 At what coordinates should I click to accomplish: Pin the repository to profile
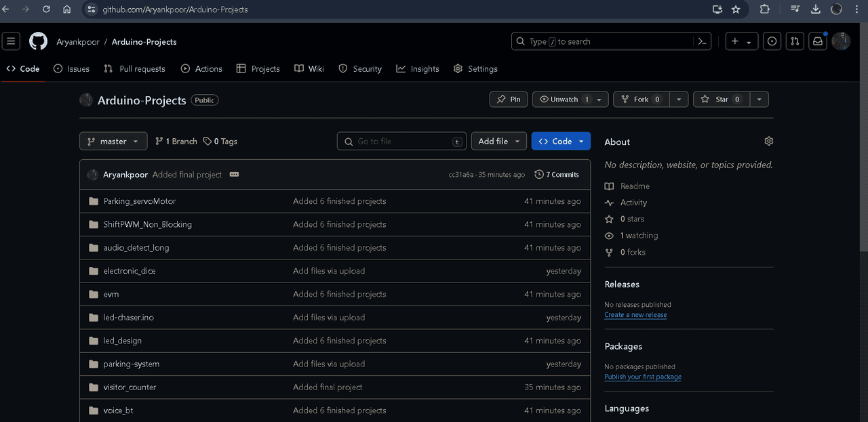click(508, 100)
